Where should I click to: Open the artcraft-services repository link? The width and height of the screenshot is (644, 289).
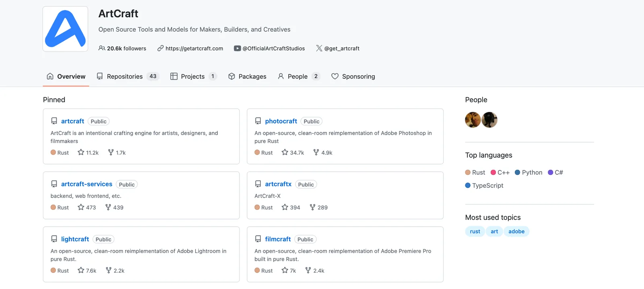point(87,184)
